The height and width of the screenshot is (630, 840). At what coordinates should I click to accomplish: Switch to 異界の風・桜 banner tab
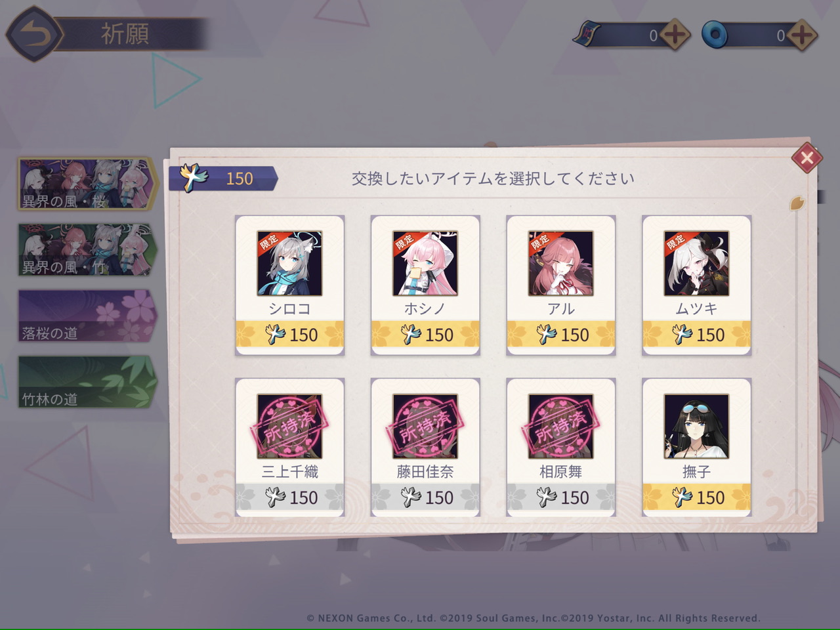[x=87, y=184]
